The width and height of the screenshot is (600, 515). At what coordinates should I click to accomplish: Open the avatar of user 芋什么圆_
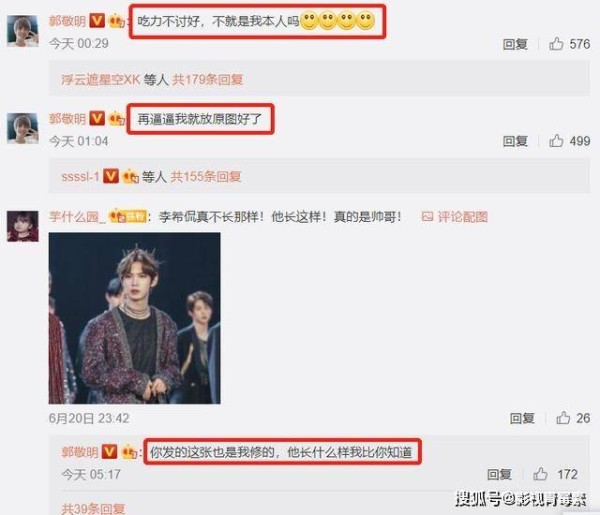click(23, 226)
